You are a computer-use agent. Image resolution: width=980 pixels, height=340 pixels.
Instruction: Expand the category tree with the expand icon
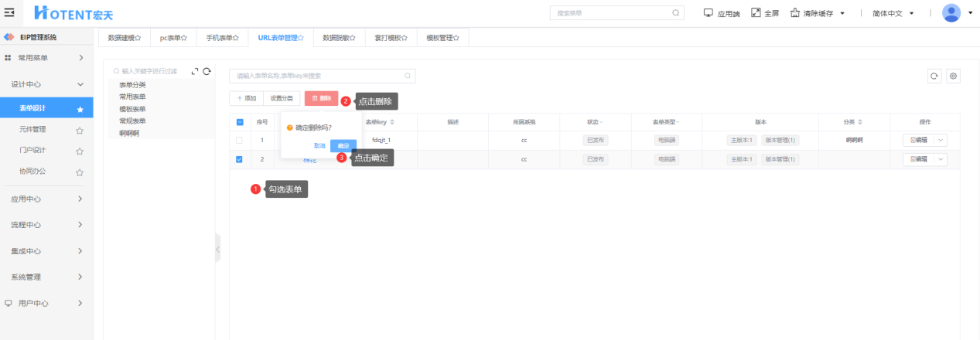tap(195, 71)
